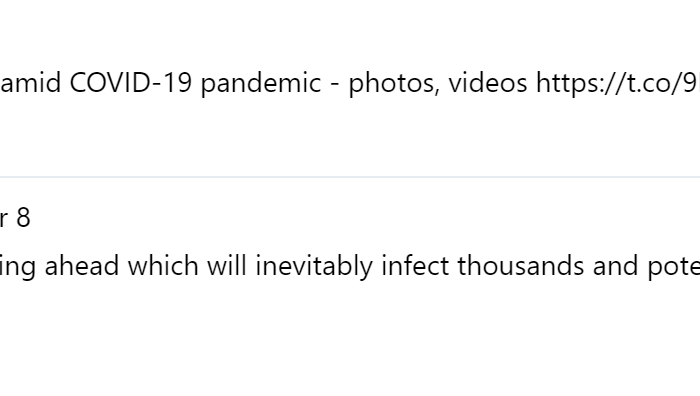This screenshot has height=396, width=700.
Task: Click the word "COVID-19" in the first tweet
Action: tap(131, 83)
